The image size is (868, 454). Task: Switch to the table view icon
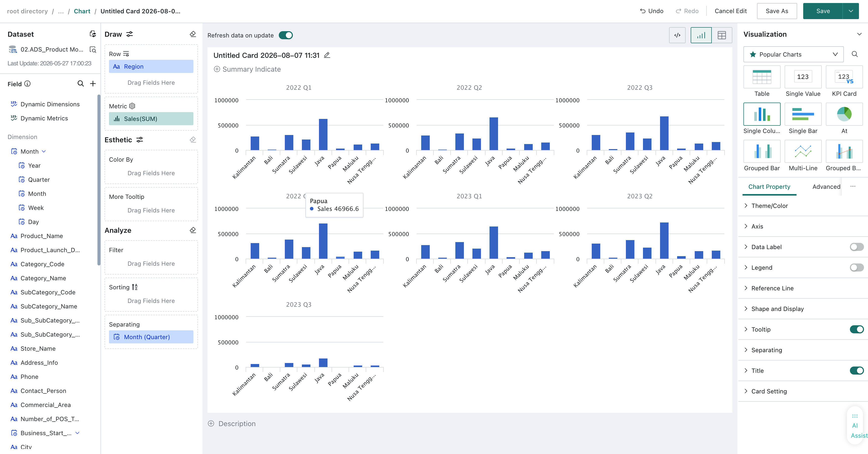click(721, 35)
